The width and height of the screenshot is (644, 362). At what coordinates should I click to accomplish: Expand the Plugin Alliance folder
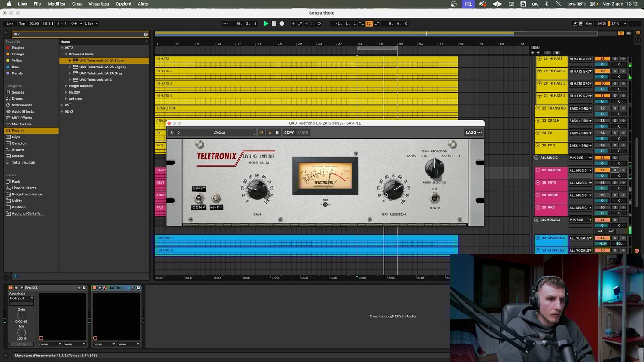66,86
